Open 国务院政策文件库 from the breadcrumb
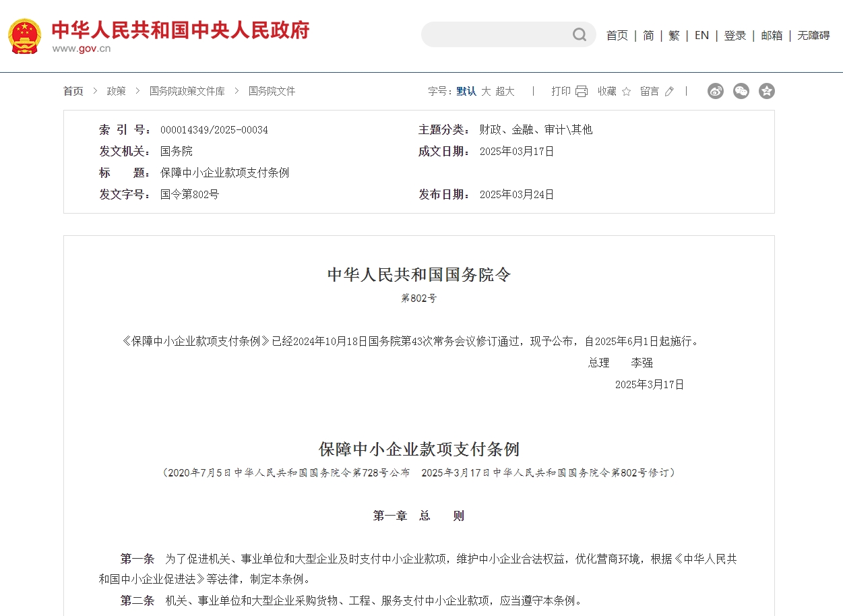 point(188,91)
